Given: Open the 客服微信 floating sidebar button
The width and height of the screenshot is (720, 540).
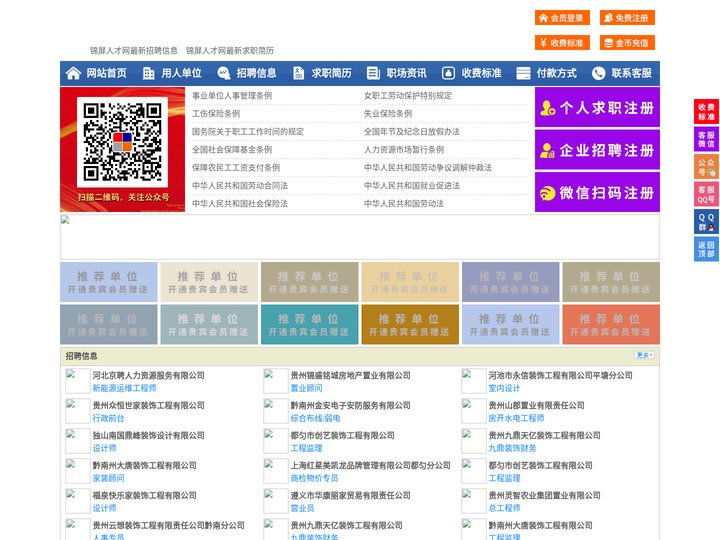Looking at the screenshot, I should (706, 139).
